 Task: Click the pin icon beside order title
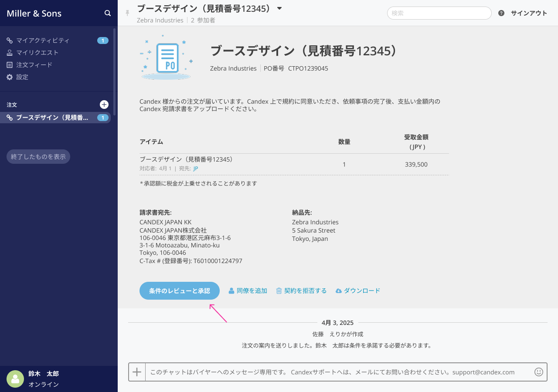coord(127,13)
